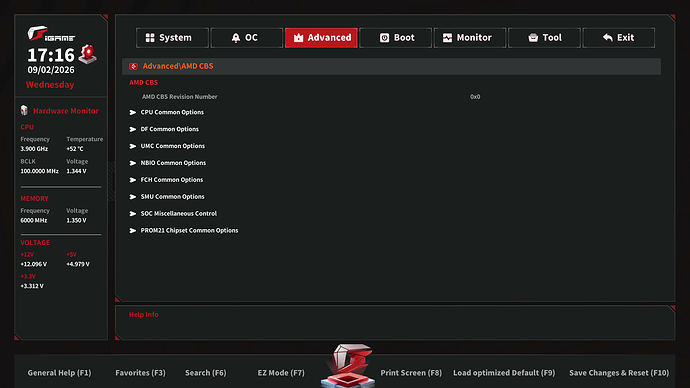Open SOC Miscellaneous Control submenu
This screenshot has width=690, height=388.
click(179, 213)
